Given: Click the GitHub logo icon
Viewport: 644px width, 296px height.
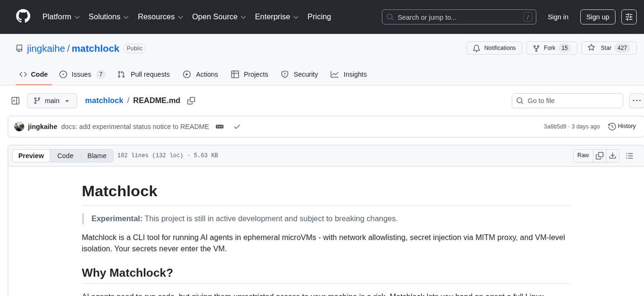Looking at the screenshot, I should [x=23, y=17].
